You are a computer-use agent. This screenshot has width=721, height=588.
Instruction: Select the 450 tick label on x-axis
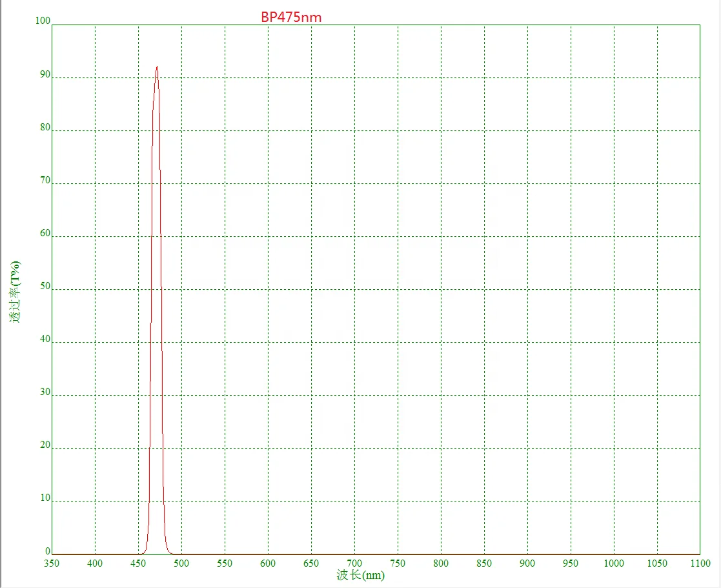pos(138,563)
